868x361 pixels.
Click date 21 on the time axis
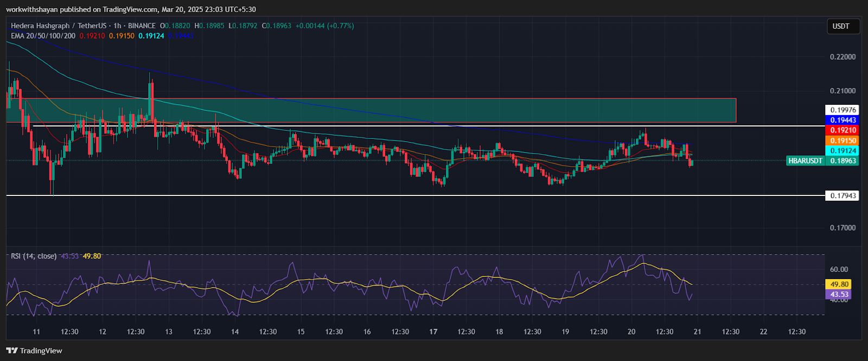coord(697,332)
